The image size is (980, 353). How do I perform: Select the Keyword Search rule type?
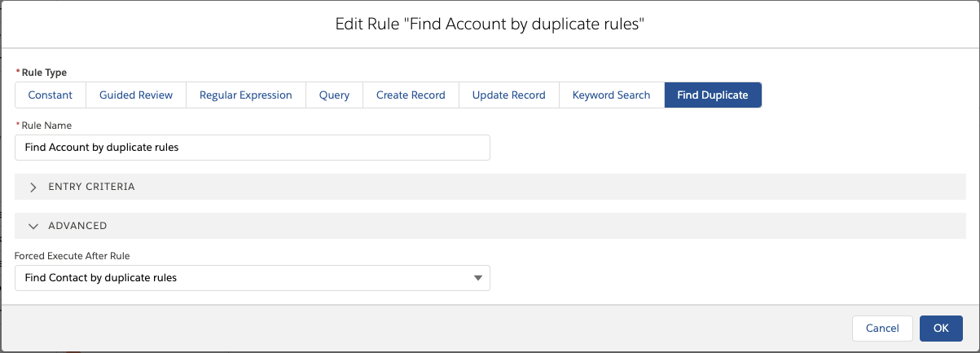pos(611,95)
